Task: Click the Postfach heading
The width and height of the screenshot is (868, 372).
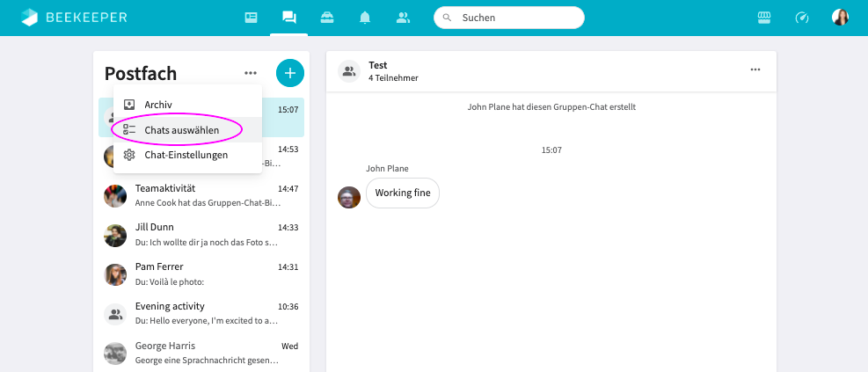Action: coord(141,73)
